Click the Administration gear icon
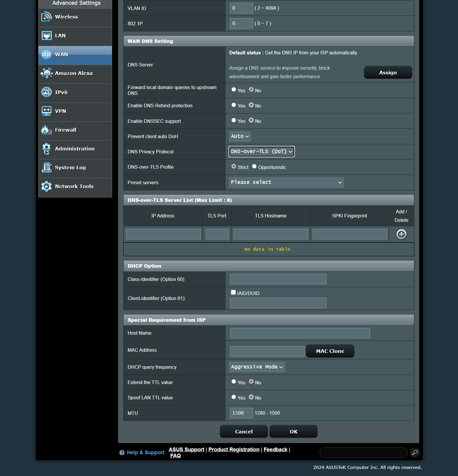 46,149
